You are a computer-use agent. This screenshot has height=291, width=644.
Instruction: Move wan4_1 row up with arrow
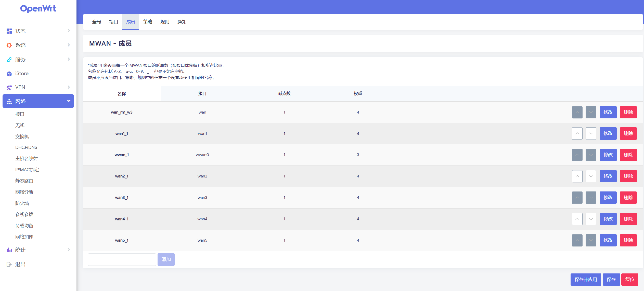pos(577,219)
